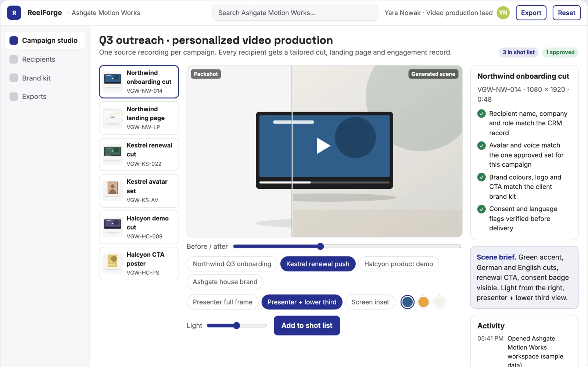Click the Before / after slider handle
This screenshot has height=367, width=588.
pyautogui.click(x=320, y=247)
